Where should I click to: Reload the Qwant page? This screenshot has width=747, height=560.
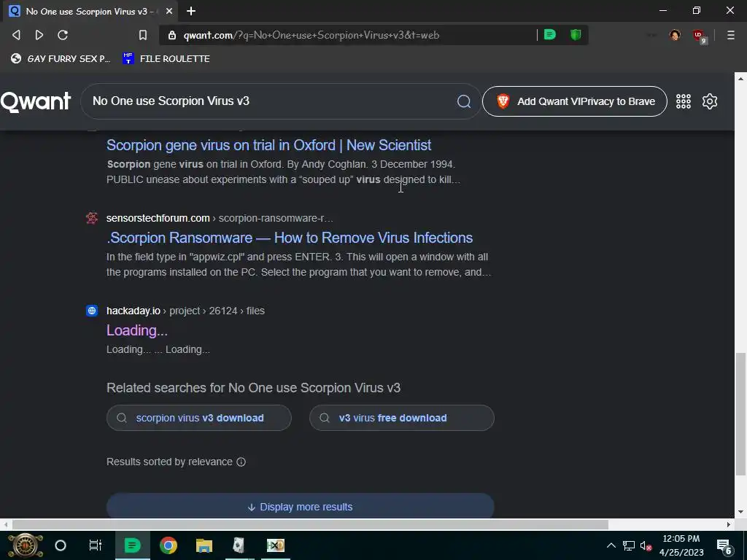63,35
